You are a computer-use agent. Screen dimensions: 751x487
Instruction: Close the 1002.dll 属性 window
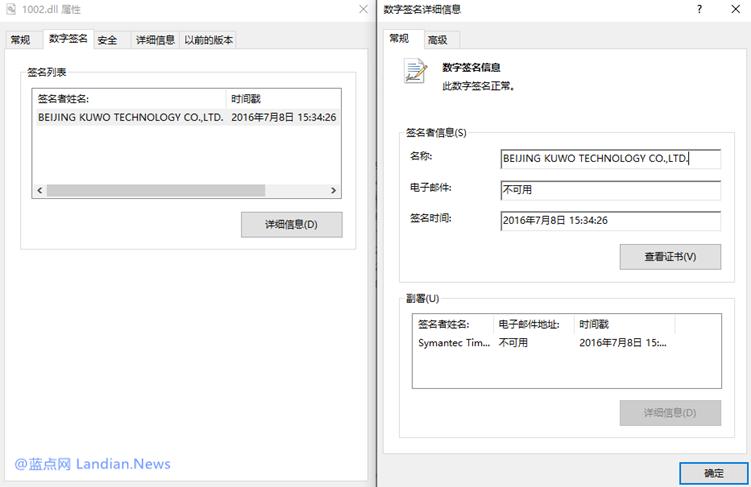coord(364,9)
